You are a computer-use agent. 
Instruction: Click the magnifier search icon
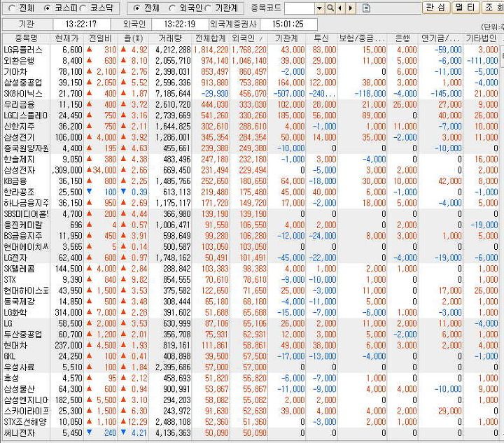(330, 8)
